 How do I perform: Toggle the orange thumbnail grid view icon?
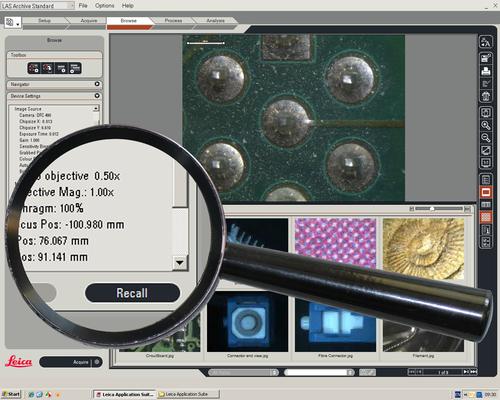click(x=486, y=217)
